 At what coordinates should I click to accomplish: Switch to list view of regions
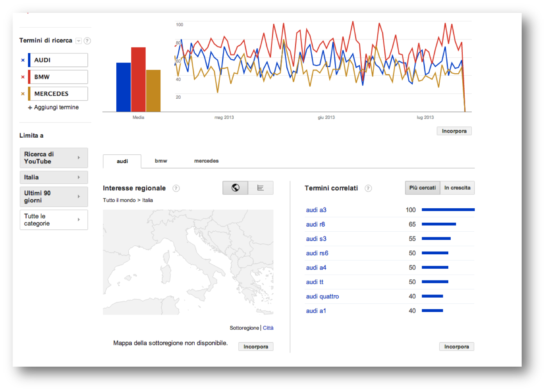[261, 188]
